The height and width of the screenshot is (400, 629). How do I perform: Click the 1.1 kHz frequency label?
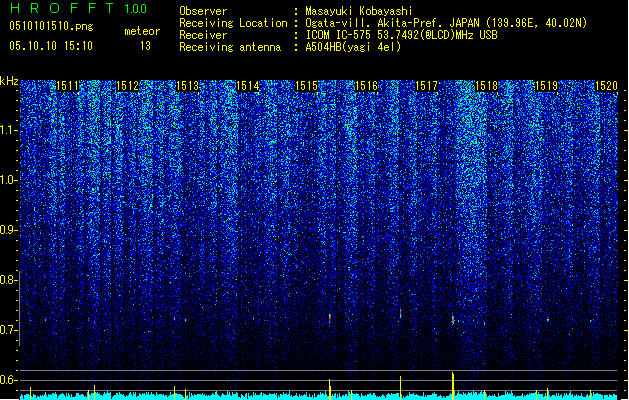8,130
